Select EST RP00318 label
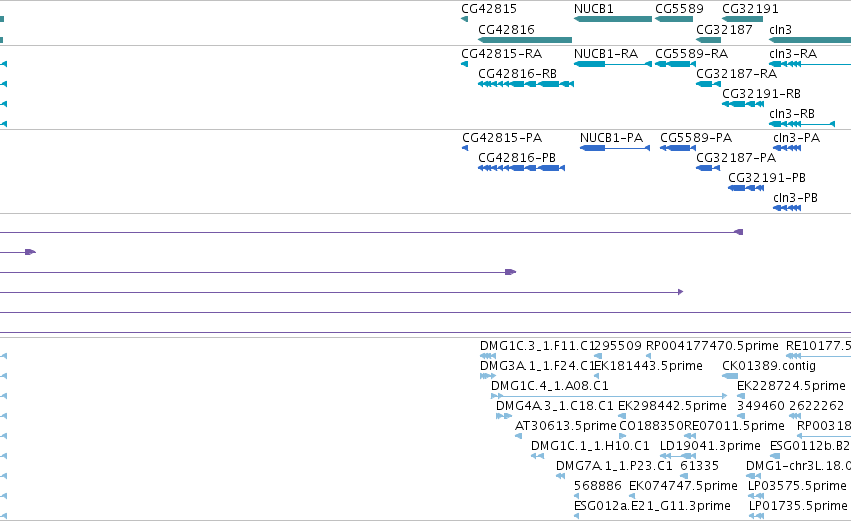851x521 pixels. tap(823, 425)
